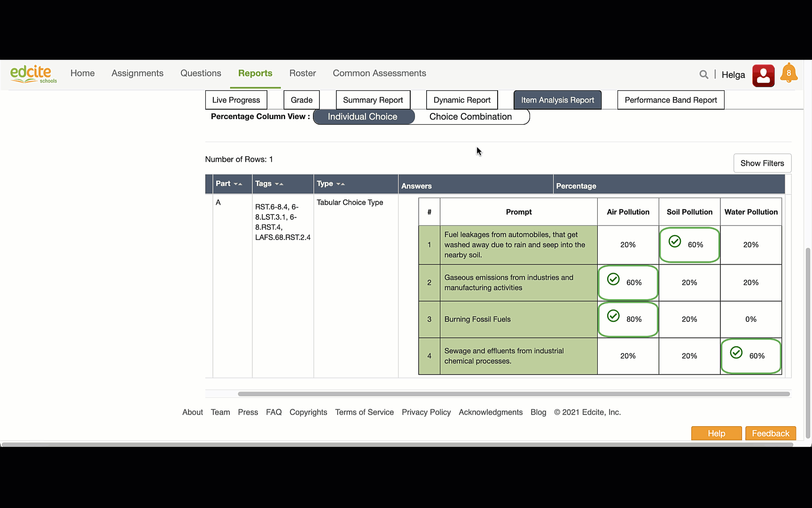The width and height of the screenshot is (812, 508).
Task: Click the Air Pollution column header
Action: coord(628,212)
